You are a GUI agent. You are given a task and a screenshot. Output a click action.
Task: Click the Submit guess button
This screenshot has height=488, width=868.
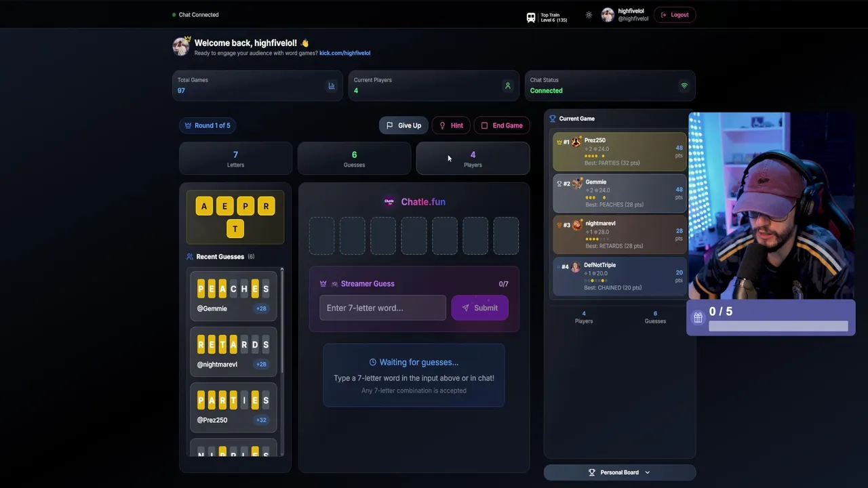click(479, 308)
